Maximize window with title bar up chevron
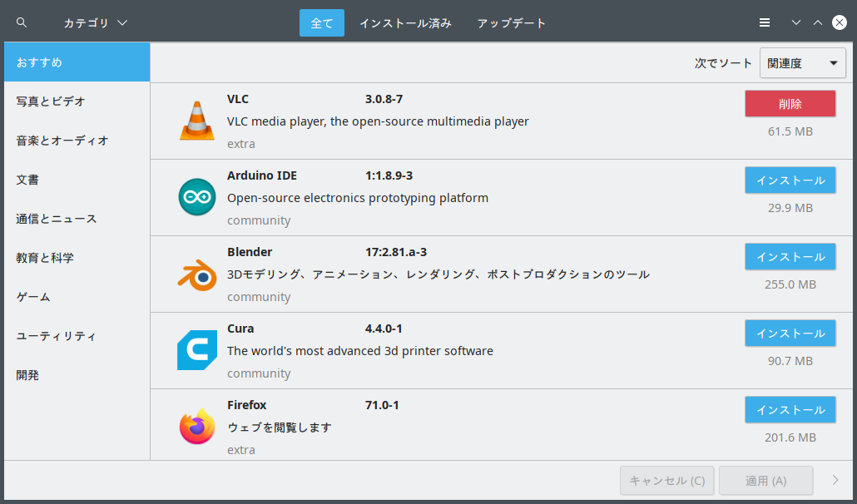Image resolution: width=857 pixels, height=504 pixels. 818,22
